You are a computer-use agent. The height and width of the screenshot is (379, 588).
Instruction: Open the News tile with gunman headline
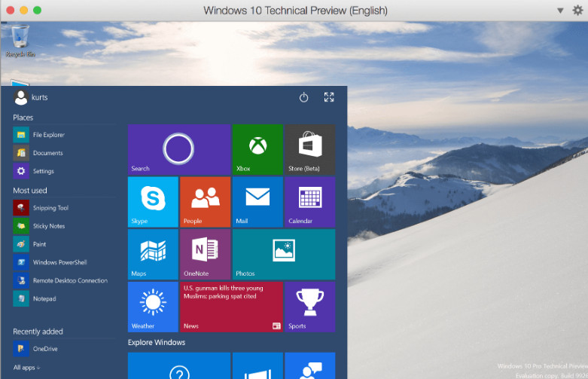(231, 307)
